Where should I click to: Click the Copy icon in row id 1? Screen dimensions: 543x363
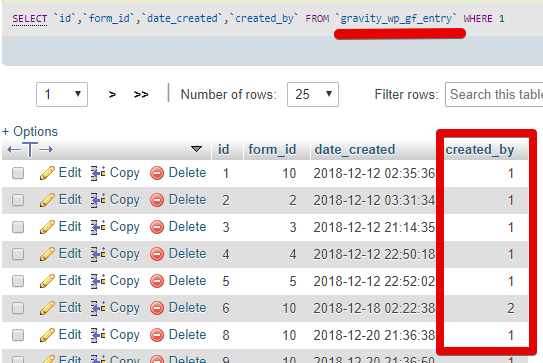click(x=98, y=173)
